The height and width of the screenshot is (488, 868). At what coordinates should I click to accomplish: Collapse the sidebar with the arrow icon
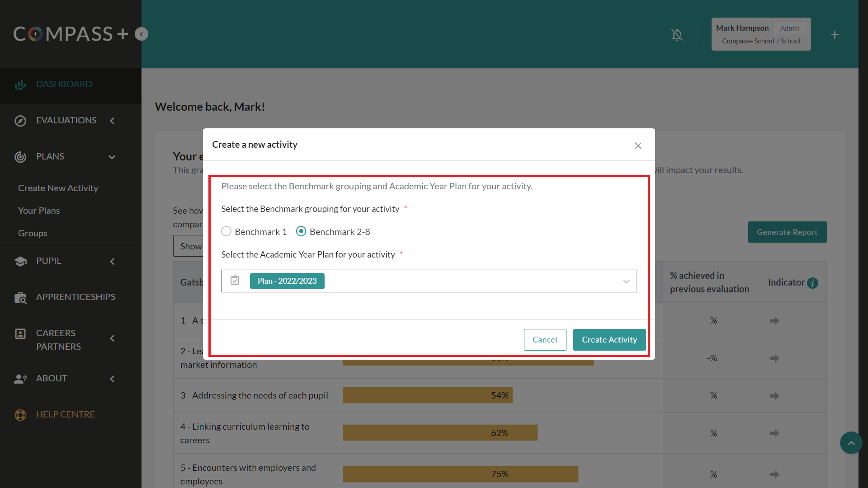[142, 34]
